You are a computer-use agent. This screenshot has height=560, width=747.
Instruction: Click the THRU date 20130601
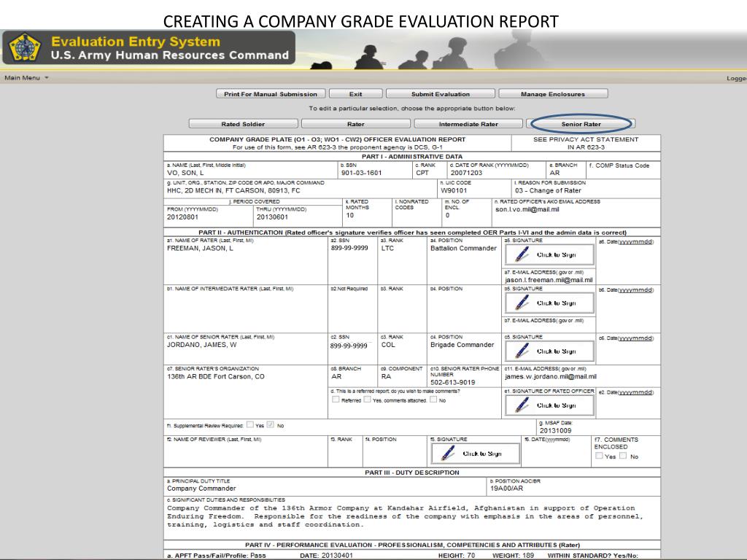[x=272, y=217]
